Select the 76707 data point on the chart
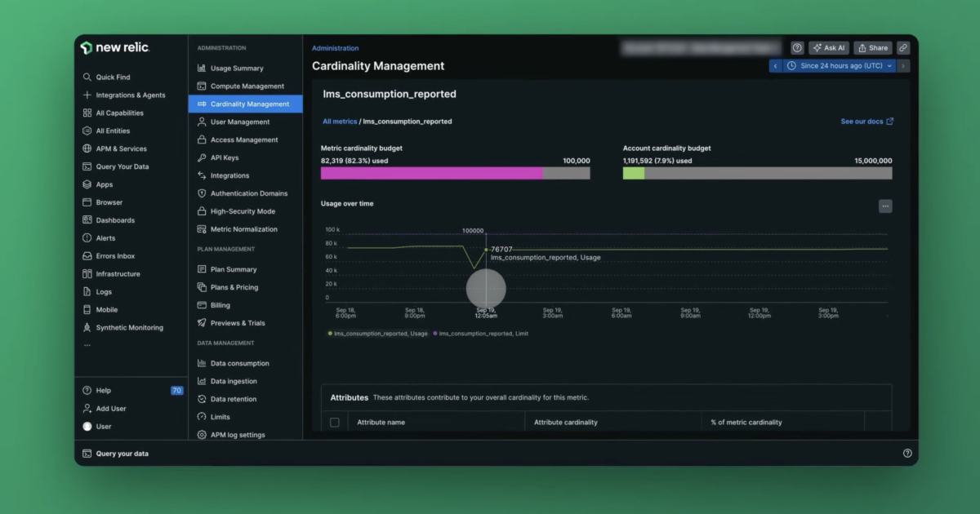The image size is (980, 514). tap(485, 248)
